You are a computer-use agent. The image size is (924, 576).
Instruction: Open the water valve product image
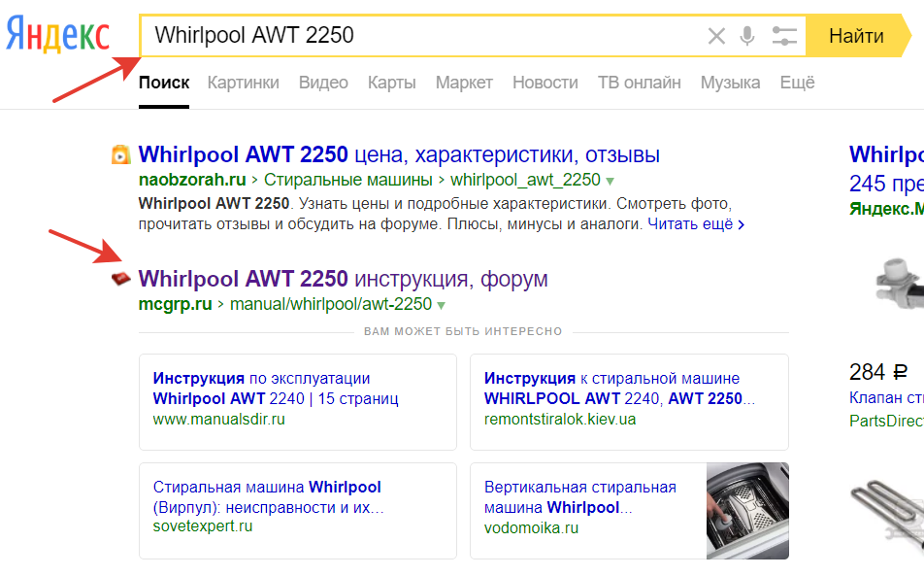tap(900, 283)
